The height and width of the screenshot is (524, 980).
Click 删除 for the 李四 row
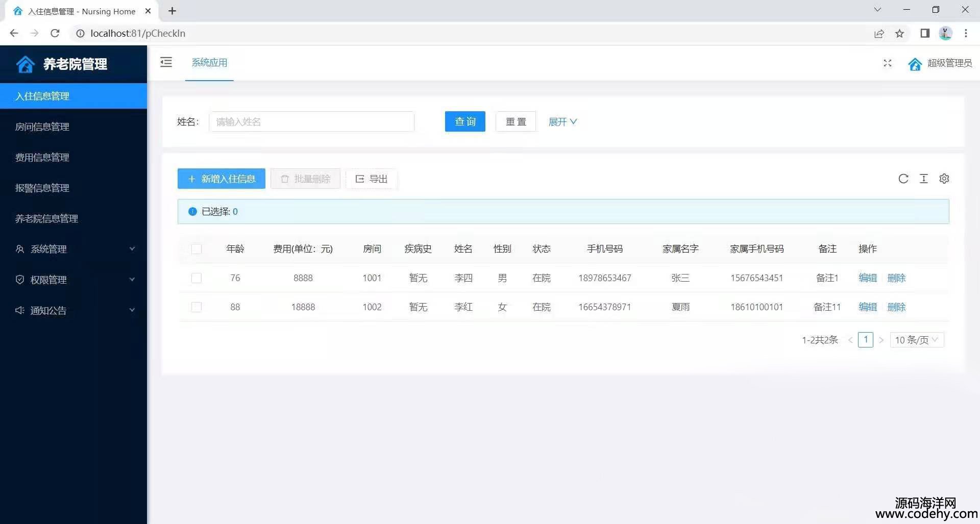(896, 278)
